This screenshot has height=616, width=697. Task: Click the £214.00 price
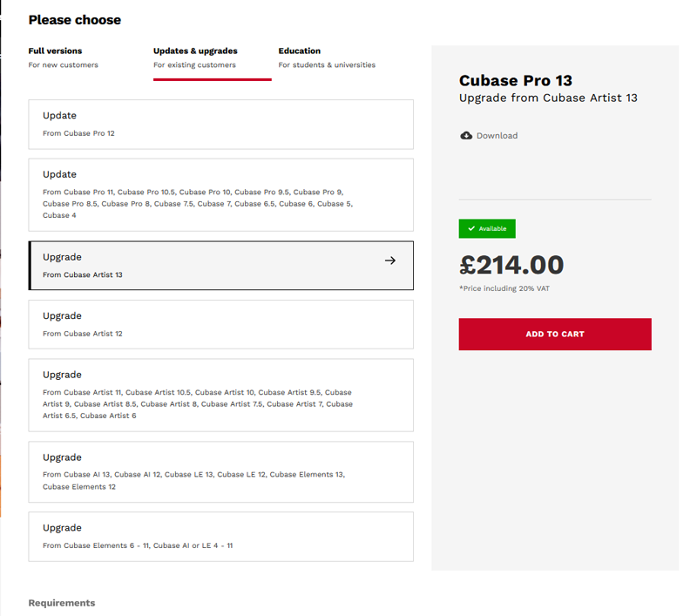point(511,265)
